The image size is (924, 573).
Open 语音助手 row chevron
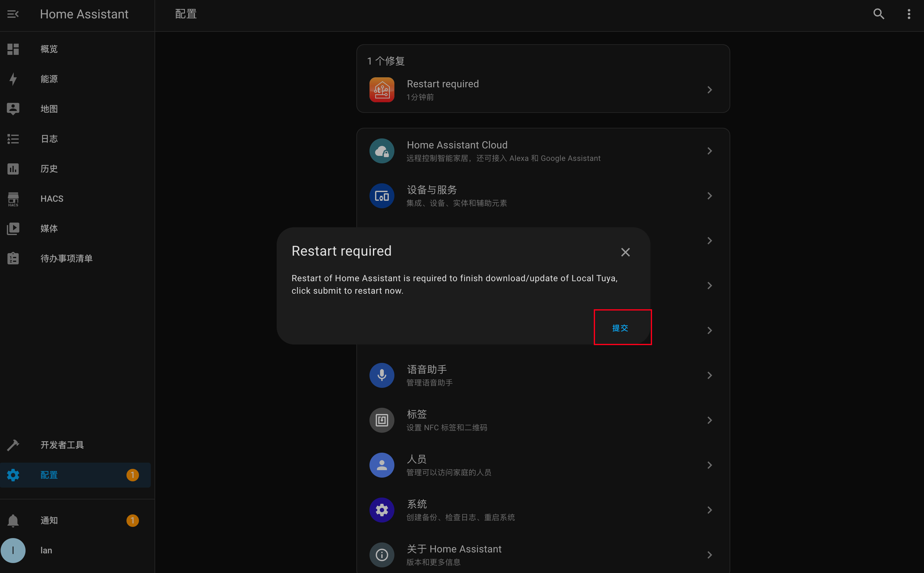[710, 375]
